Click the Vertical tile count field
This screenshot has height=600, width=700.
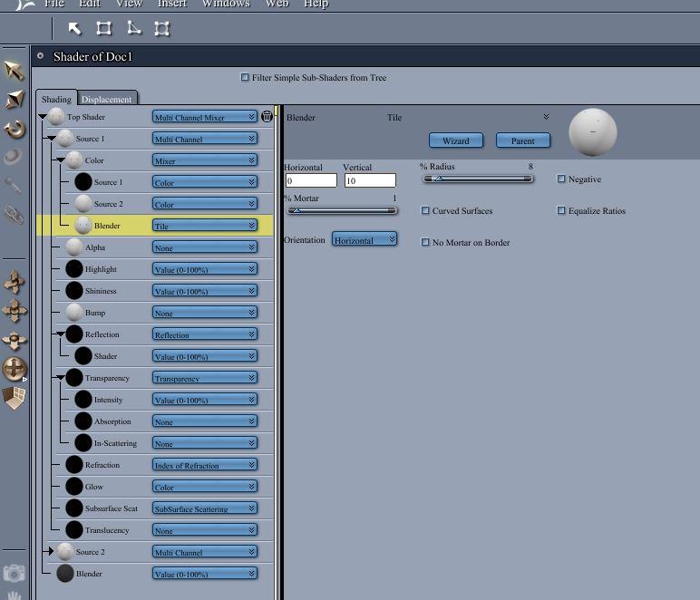pyautogui.click(x=370, y=180)
